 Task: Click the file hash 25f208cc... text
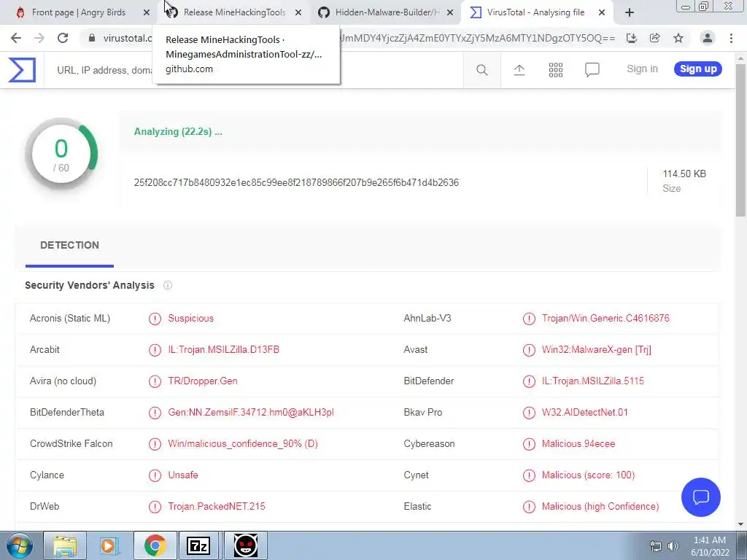click(296, 183)
